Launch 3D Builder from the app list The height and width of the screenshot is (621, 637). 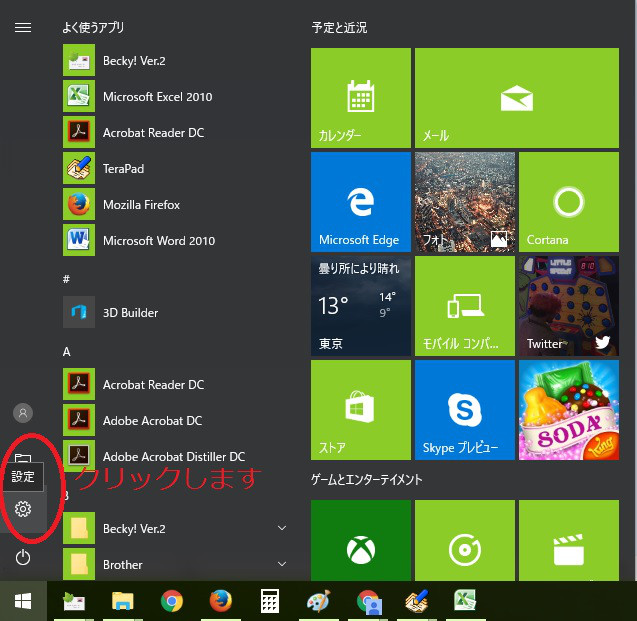[175, 312]
